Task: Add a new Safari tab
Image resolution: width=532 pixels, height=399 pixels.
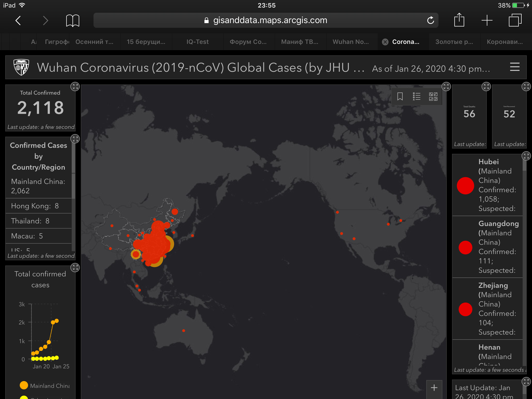Action: click(x=487, y=20)
